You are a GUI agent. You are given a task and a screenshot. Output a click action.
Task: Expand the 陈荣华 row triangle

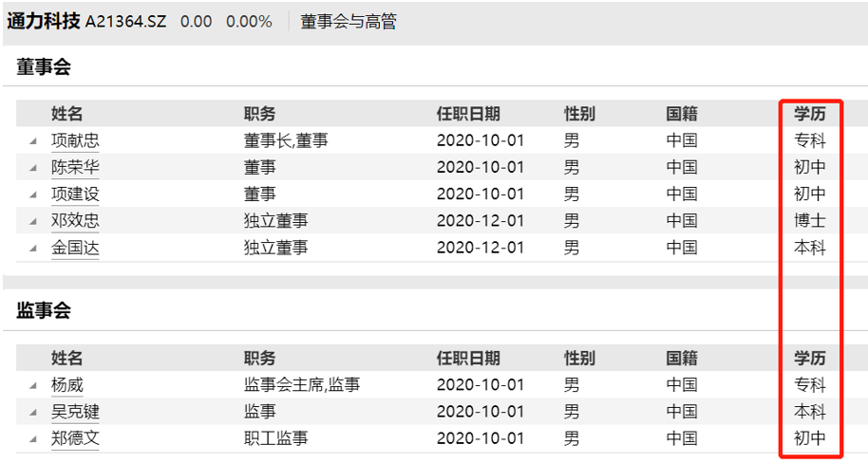click(x=33, y=168)
